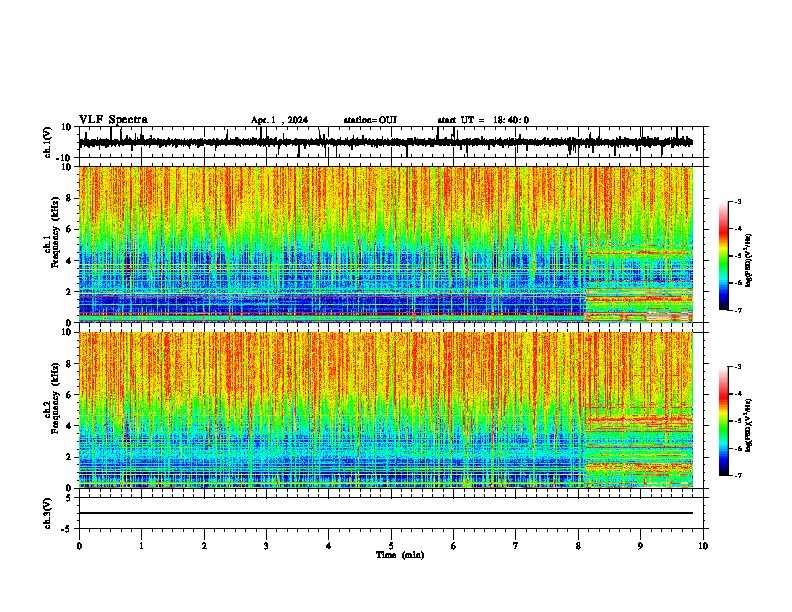Select the "start UT = 18:40:0" text
Viewport: 792px width, 612px height.
[x=483, y=120]
